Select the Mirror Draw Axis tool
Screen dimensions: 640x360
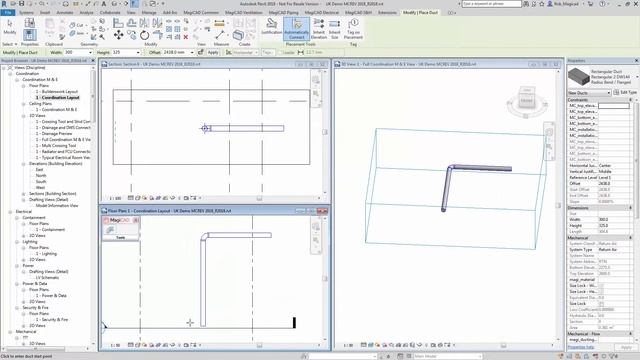click(157, 23)
